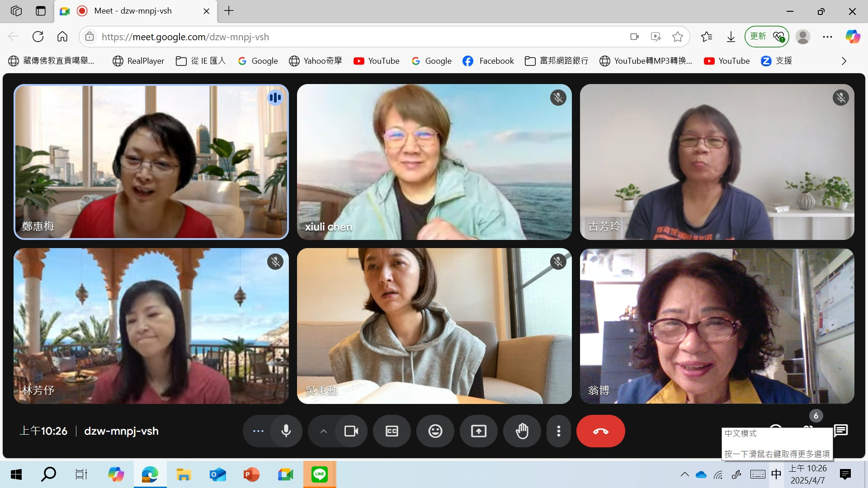Open the 富邦網路銀行 bookmarks folder
Image resolution: width=868 pixels, height=488 pixels.
point(557,61)
